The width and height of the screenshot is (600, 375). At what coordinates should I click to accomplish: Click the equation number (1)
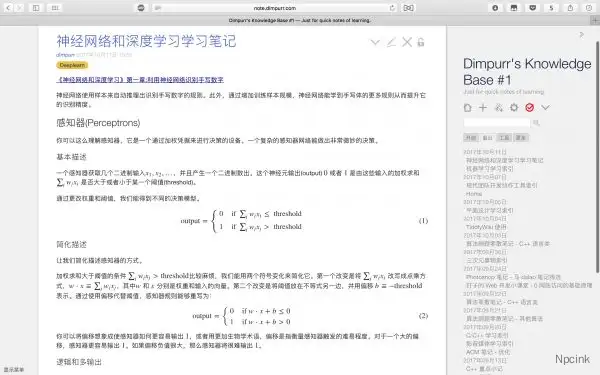tap(423, 221)
